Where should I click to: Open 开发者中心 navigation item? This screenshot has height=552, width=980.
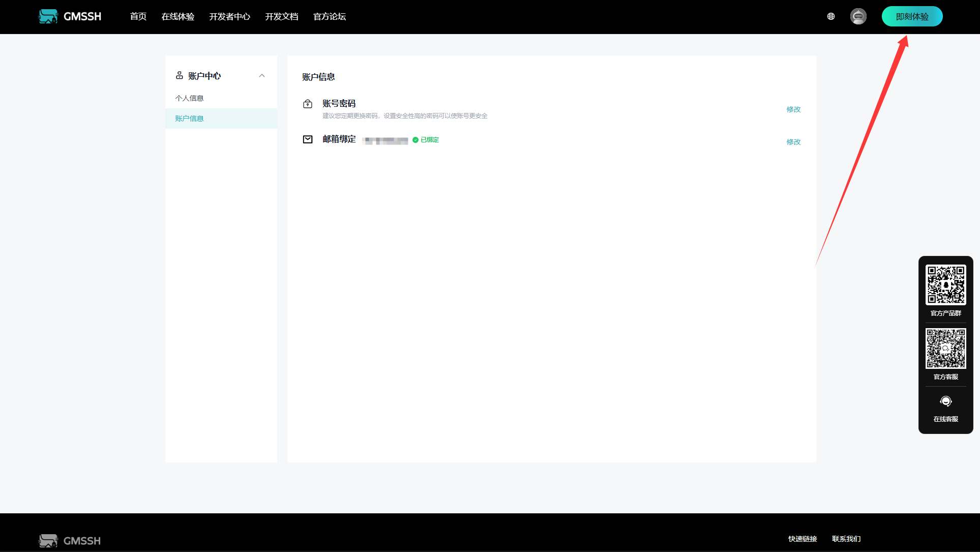230,16
